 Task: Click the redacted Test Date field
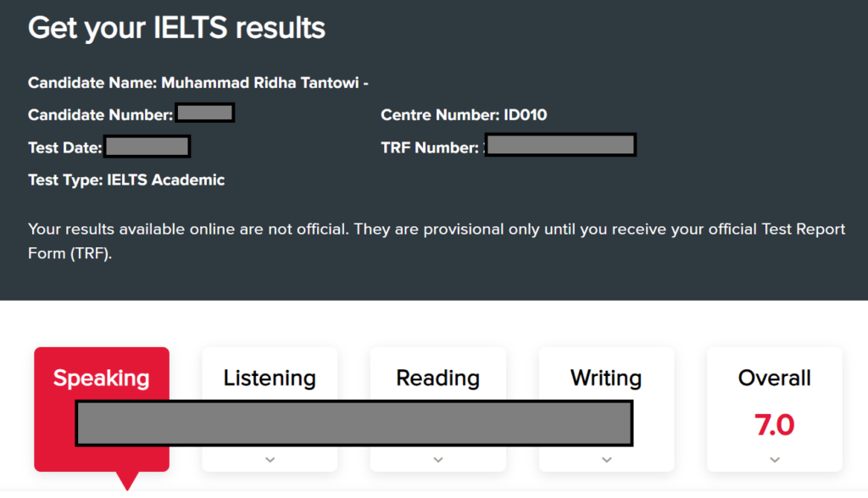[x=147, y=147]
